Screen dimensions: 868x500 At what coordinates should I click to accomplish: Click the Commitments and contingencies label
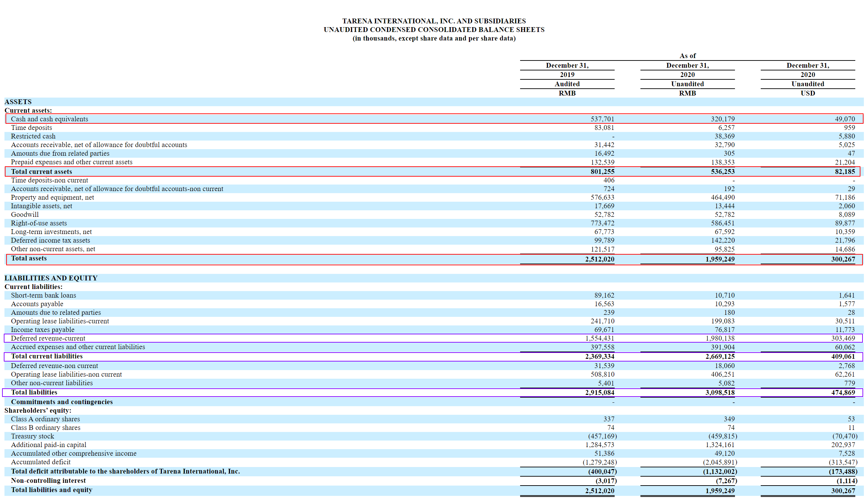click(x=62, y=402)
